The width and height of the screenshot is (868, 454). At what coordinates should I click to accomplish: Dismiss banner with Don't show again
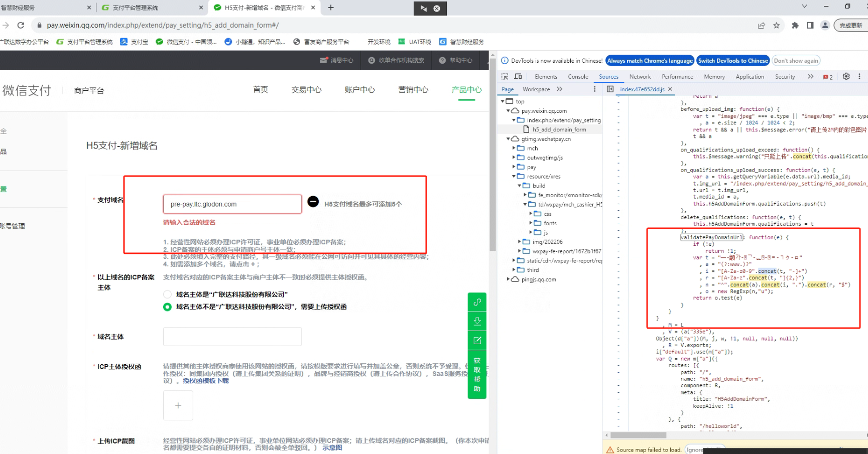(796, 61)
